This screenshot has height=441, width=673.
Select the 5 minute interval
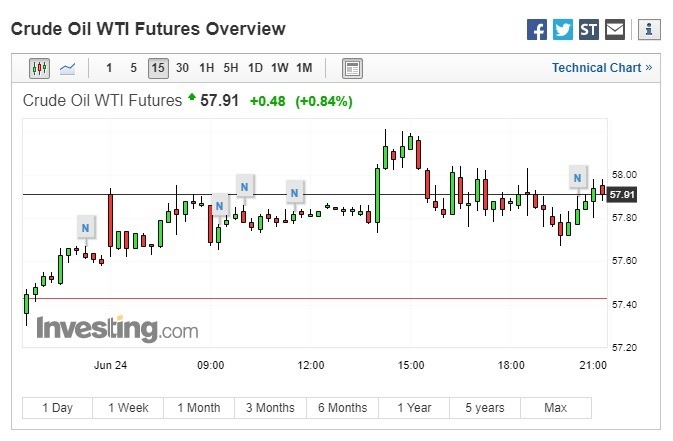[x=133, y=68]
